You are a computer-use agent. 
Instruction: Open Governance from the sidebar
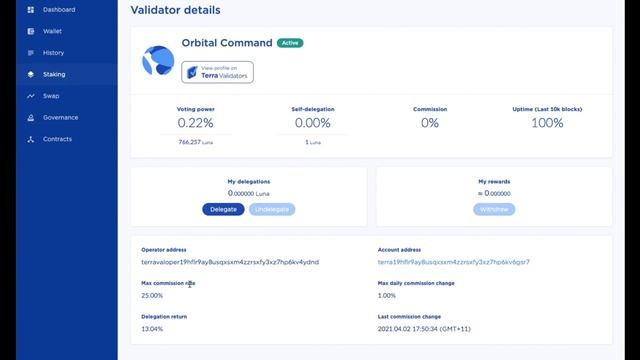(60, 118)
